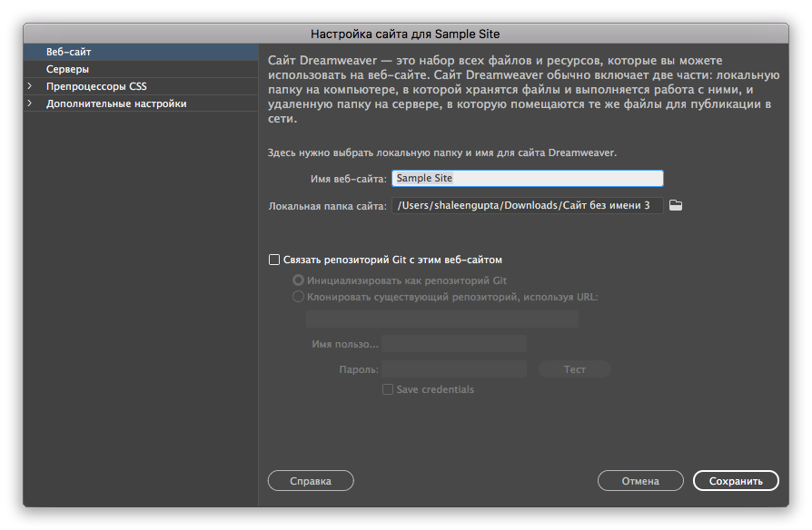Image resolution: width=812 pixels, height=530 pixels.
Task: Click the Пароль password field
Action: [454, 368]
